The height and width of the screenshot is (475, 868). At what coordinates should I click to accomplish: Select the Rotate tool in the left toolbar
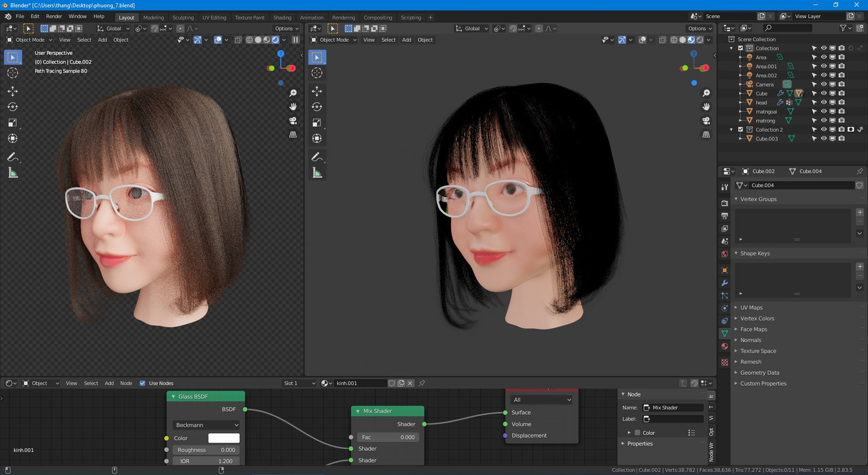click(x=12, y=106)
